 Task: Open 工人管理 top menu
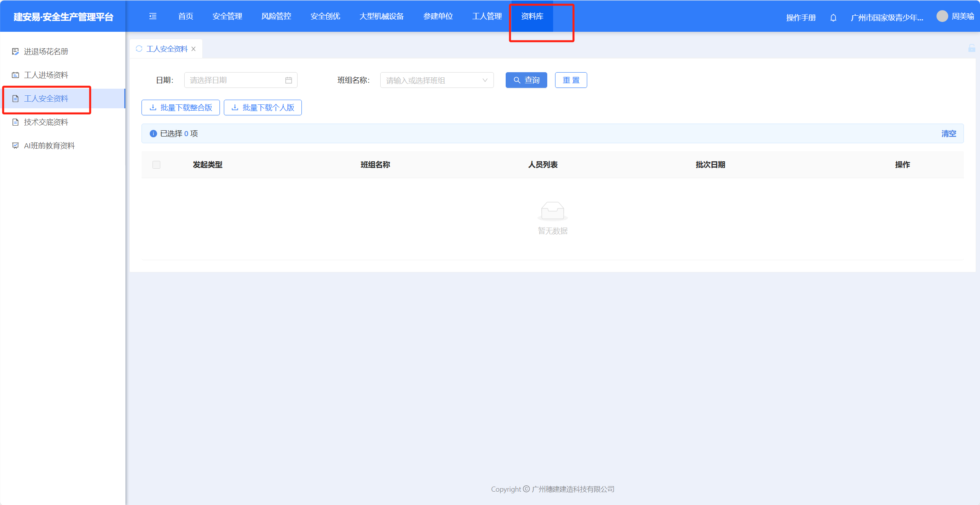[x=487, y=16]
